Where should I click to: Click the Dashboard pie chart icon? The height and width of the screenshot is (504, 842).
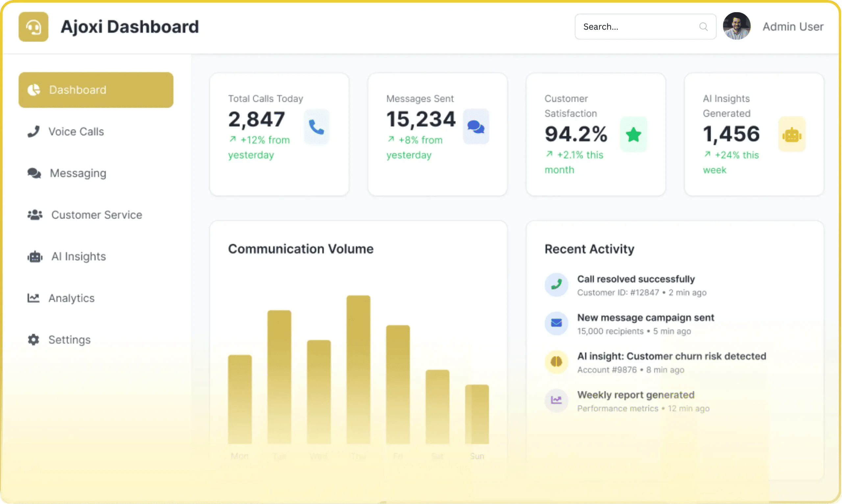[x=34, y=90]
